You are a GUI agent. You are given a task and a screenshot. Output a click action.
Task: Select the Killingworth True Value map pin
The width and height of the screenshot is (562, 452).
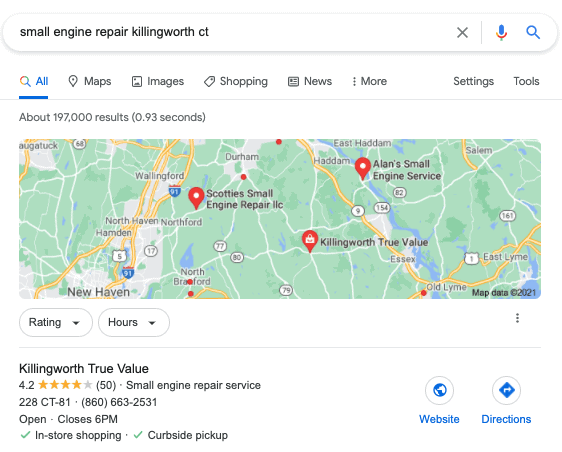click(x=310, y=241)
